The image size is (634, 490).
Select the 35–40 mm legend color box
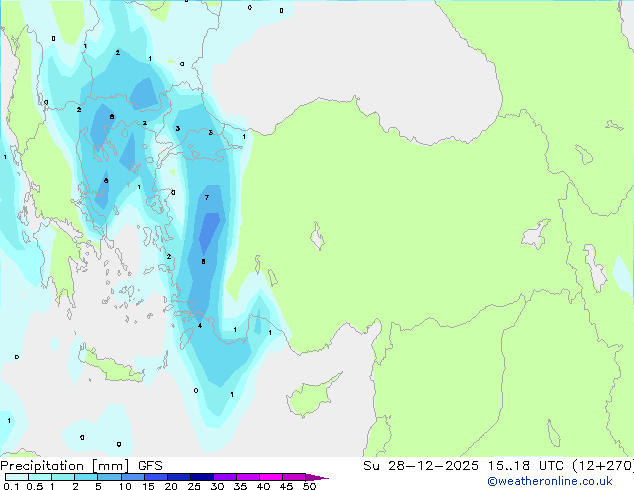[x=248, y=477]
